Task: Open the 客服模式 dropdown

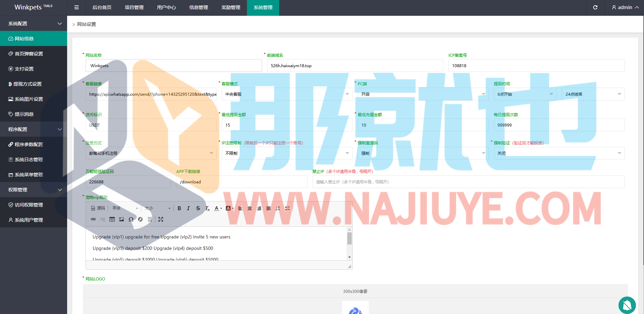Action: coord(287,94)
